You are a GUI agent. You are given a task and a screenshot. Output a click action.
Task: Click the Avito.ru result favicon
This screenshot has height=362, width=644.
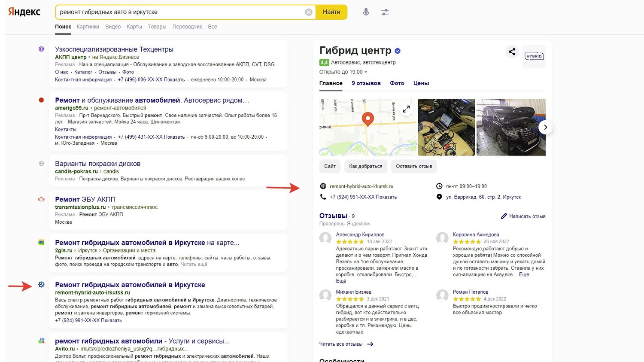click(x=41, y=341)
